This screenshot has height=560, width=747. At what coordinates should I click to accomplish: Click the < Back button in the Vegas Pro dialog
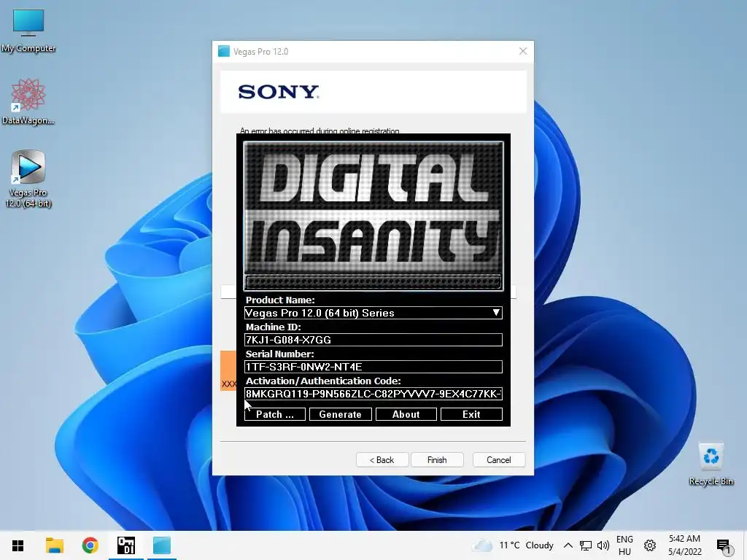[x=382, y=460]
